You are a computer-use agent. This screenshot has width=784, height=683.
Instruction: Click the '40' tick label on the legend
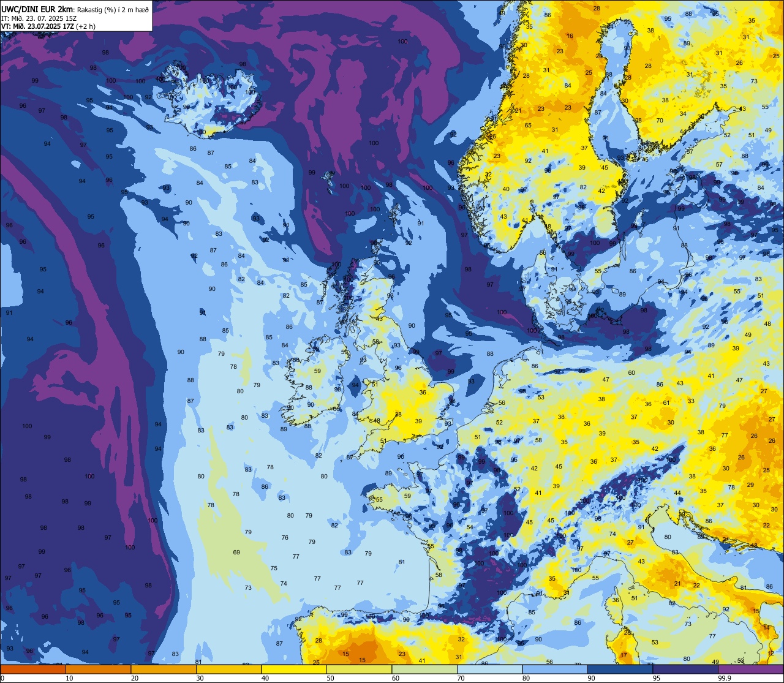pyautogui.click(x=265, y=678)
